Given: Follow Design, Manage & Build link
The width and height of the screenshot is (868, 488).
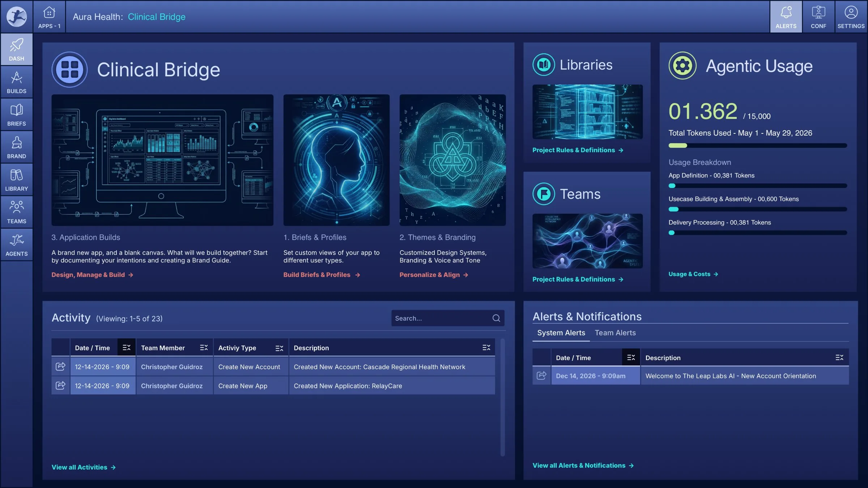Looking at the screenshot, I should [x=93, y=275].
